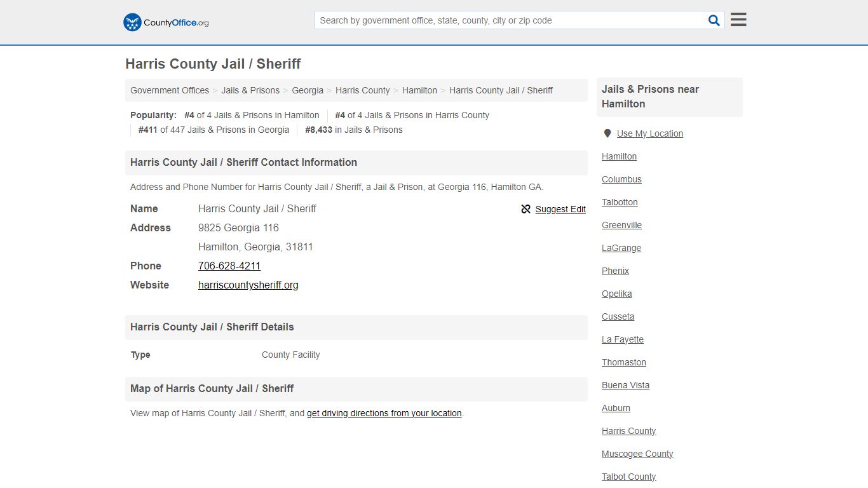868x488 pixels.
Task: Open Talbot County link
Action: point(628,477)
